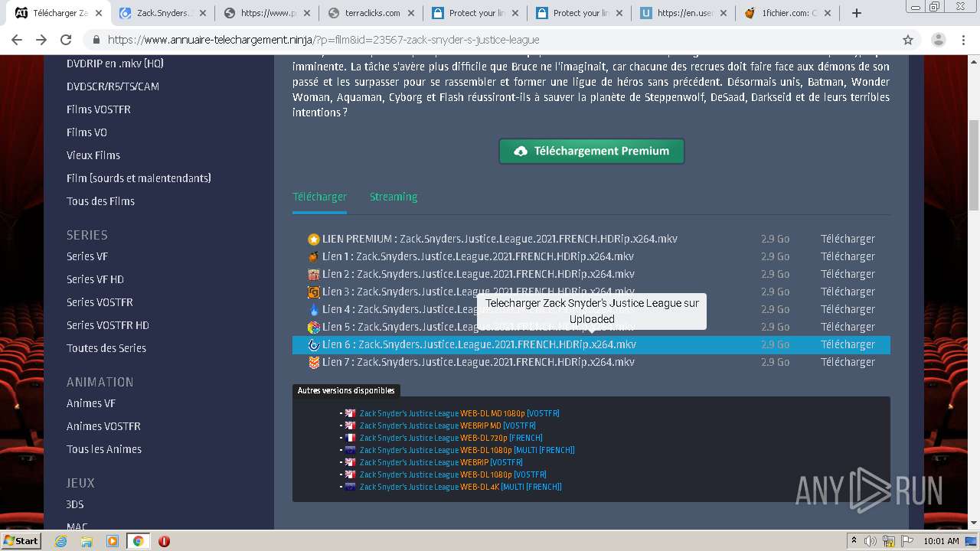Close the terraclicks.com browser tab
The width and height of the screenshot is (980, 551).
(410, 13)
